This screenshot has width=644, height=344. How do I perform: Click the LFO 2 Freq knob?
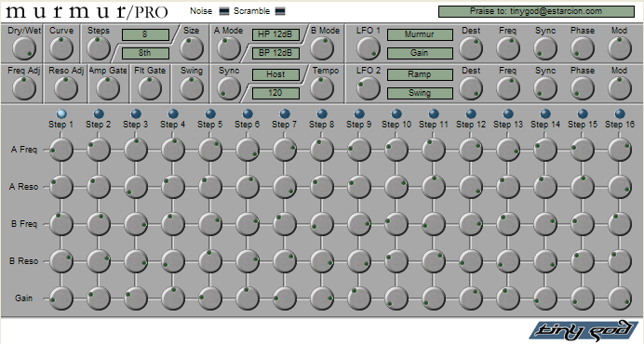click(508, 88)
